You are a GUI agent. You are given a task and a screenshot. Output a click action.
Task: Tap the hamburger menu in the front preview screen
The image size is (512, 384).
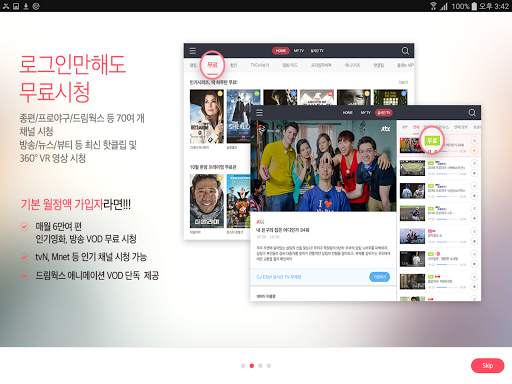pos(259,113)
